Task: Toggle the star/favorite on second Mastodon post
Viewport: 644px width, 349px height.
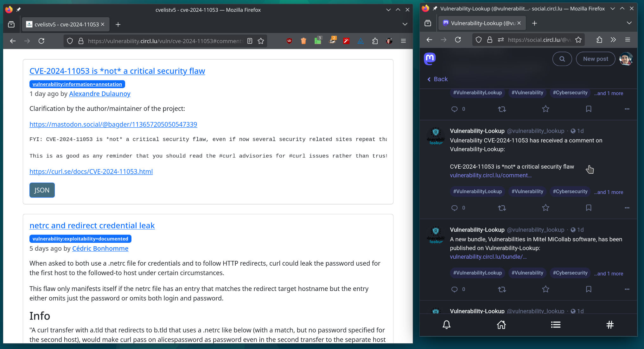Action: click(545, 208)
